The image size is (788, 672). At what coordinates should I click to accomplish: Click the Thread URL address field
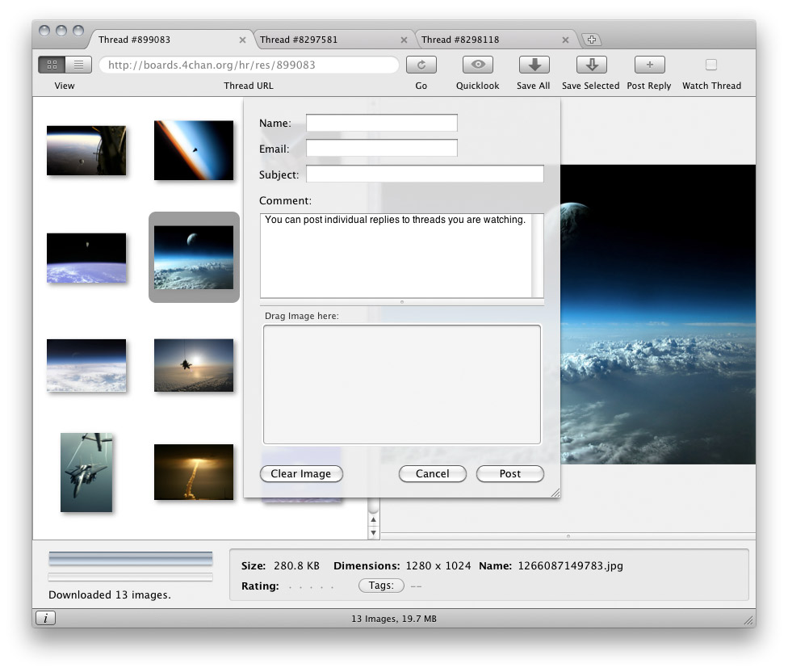249,65
